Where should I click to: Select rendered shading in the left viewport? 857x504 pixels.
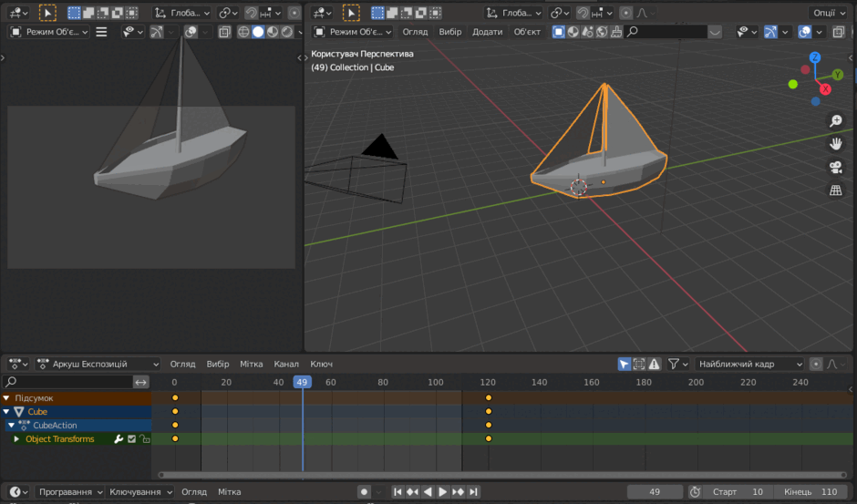point(287,32)
